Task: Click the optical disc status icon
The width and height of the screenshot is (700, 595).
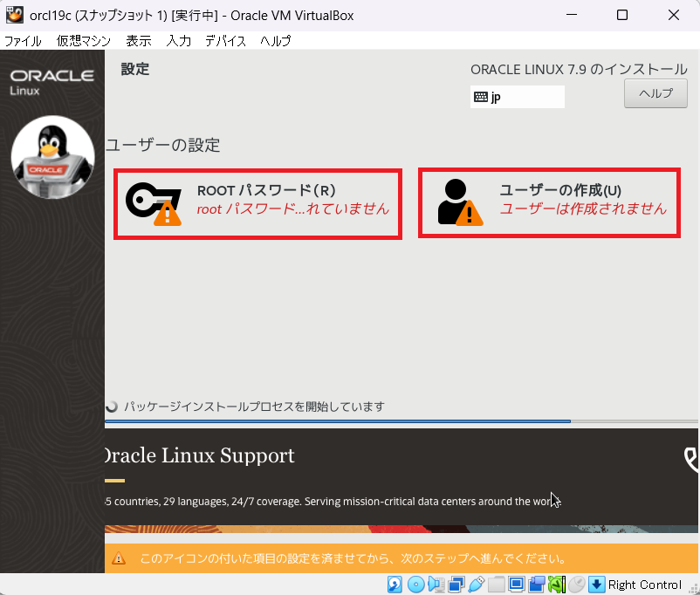Action: 415,585
